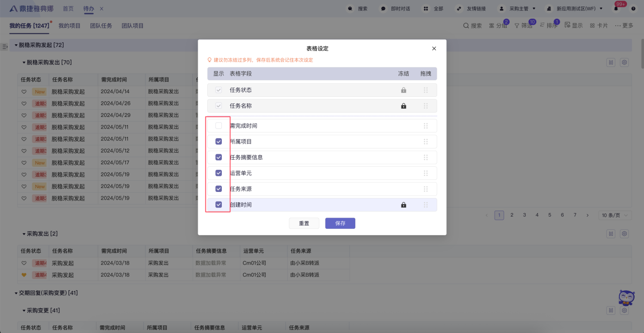Switch to the 团队任务 tab
This screenshot has height=333, width=644.
coord(101,26)
